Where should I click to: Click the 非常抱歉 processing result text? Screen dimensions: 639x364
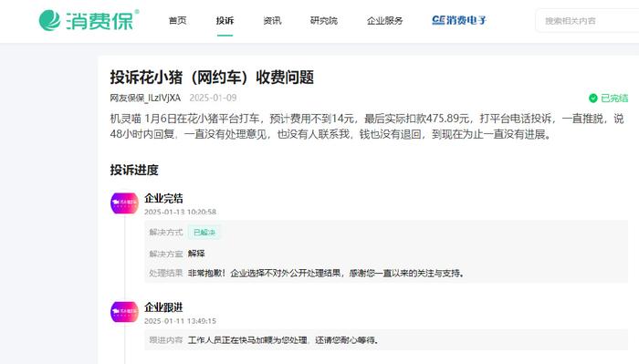point(326,273)
